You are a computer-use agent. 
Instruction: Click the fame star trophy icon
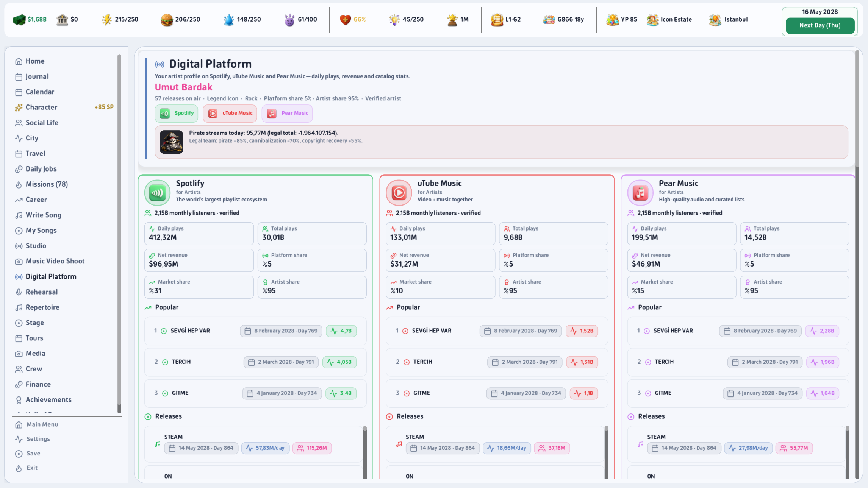(452, 20)
